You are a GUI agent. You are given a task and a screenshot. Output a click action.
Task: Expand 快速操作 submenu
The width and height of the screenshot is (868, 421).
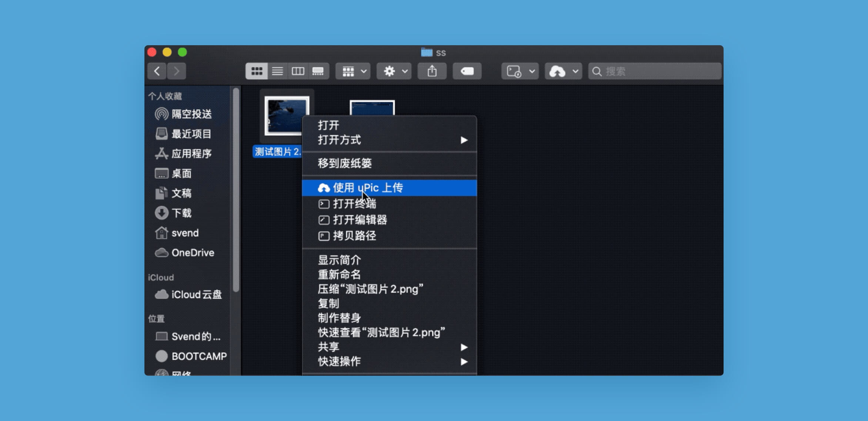point(390,361)
